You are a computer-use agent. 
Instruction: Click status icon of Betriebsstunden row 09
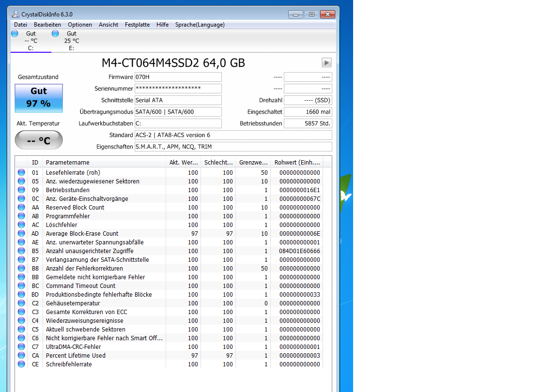tap(21, 190)
